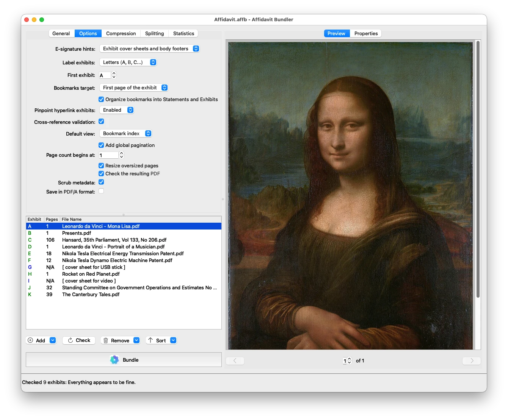Open the Label exhibits dropdown

(128, 62)
